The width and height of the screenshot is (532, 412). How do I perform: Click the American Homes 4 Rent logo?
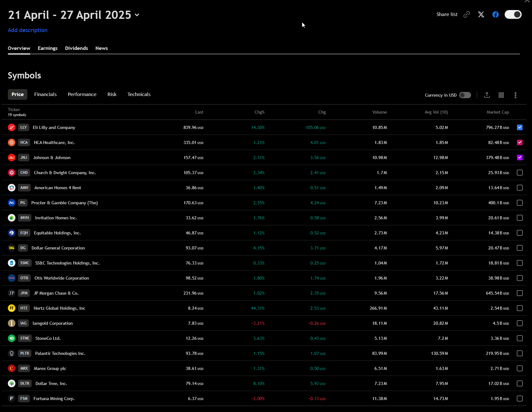pos(12,188)
